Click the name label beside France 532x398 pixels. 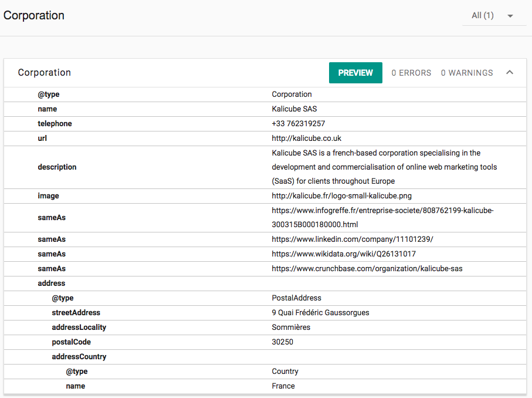pyautogui.click(x=75, y=386)
